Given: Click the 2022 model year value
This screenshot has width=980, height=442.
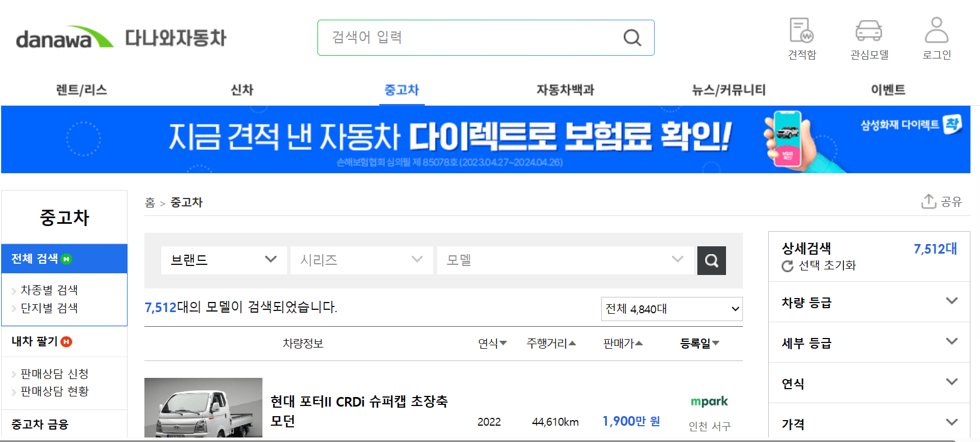Looking at the screenshot, I should tap(489, 422).
